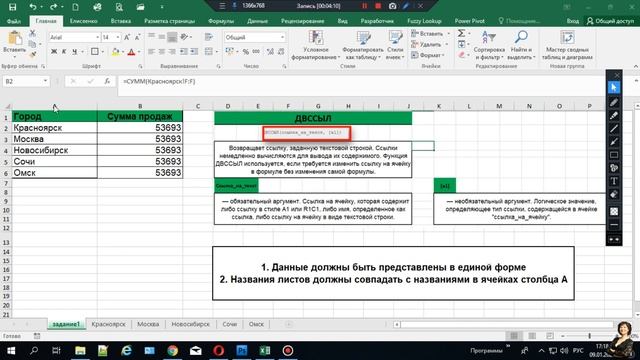The image size is (640, 360).
Task: Open Форматировать как таблицу gallery
Action: point(363,45)
